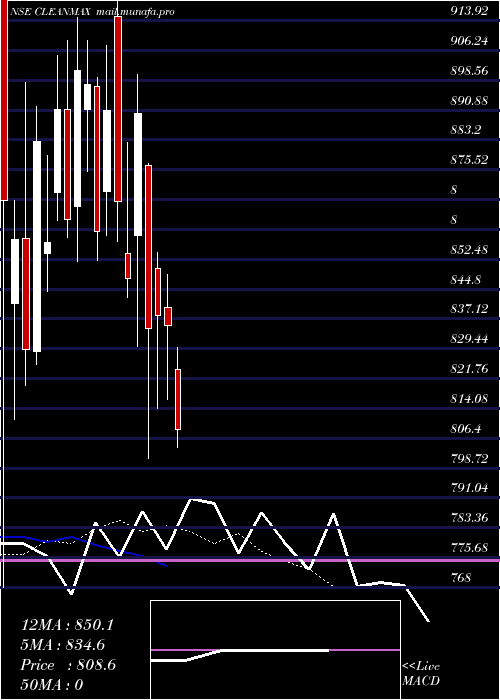Screen dimensions: 500x700
Task: Click the 'munafa.pro' watermark label text
Action: tap(146, 12)
